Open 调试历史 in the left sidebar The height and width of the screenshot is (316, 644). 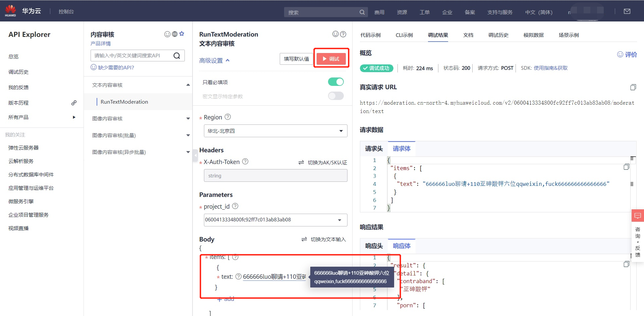18,72
